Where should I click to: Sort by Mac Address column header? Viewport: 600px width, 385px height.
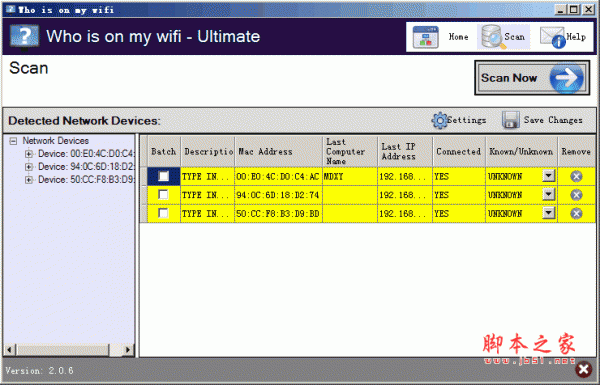point(279,152)
